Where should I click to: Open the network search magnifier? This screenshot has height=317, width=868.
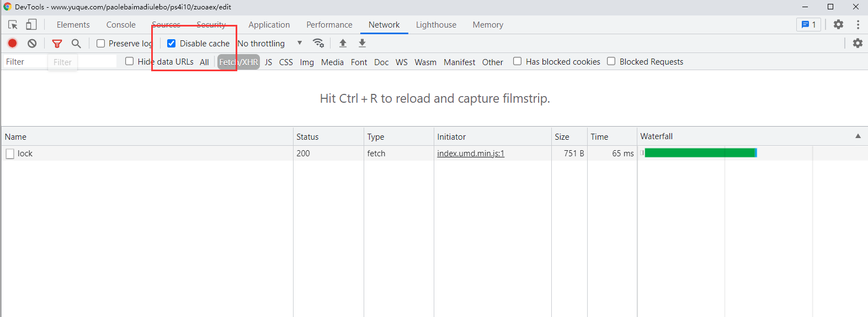click(x=76, y=43)
